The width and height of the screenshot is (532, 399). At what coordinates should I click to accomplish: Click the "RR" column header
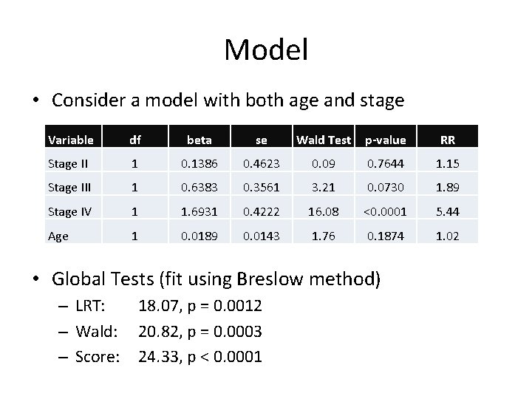click(x=446, y=139)
